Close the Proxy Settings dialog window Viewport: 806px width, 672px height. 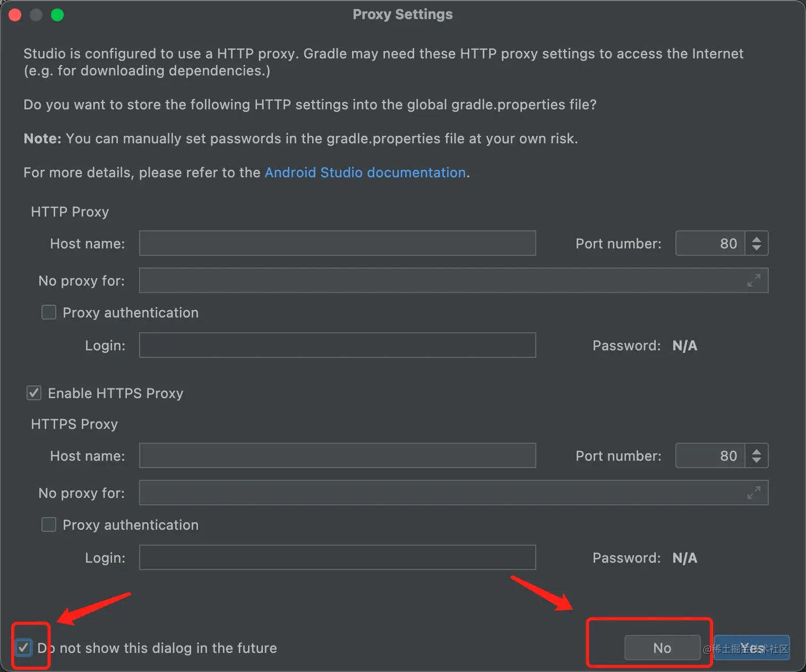coord(15,15)
